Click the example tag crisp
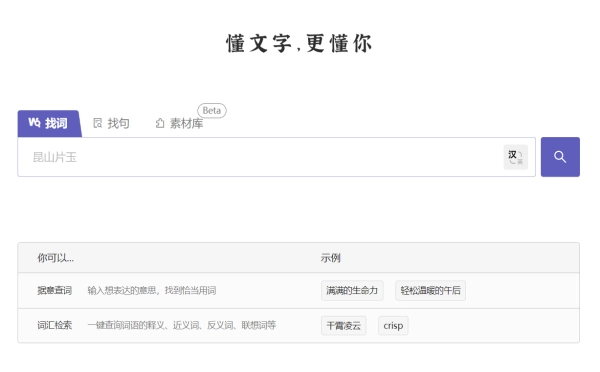 pyautogui.click(x=393, y=326)
